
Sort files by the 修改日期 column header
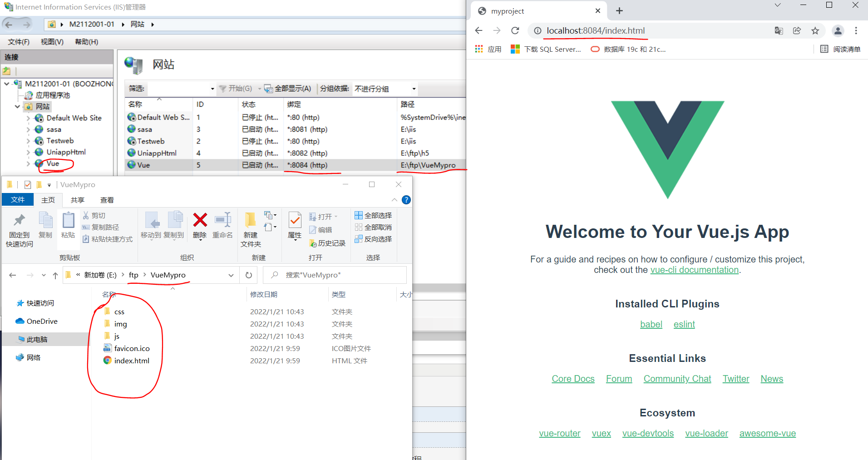coord(264,294)
